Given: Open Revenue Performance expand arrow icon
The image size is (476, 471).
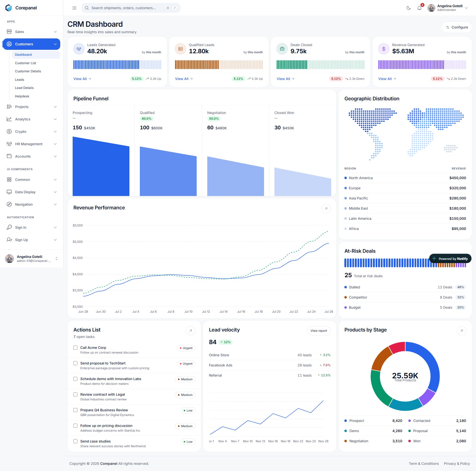Looking at the screenshot, I should 326,209.
